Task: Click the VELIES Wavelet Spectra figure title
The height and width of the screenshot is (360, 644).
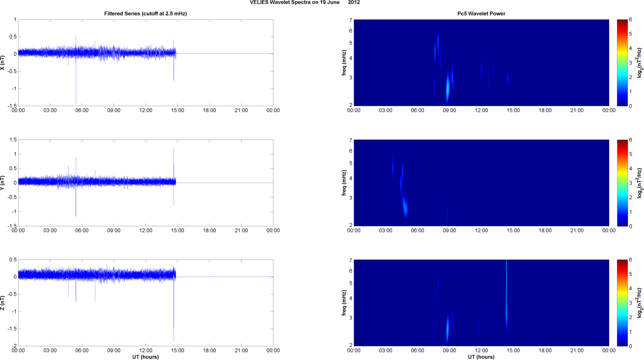Action: click(x=305, y=3)
